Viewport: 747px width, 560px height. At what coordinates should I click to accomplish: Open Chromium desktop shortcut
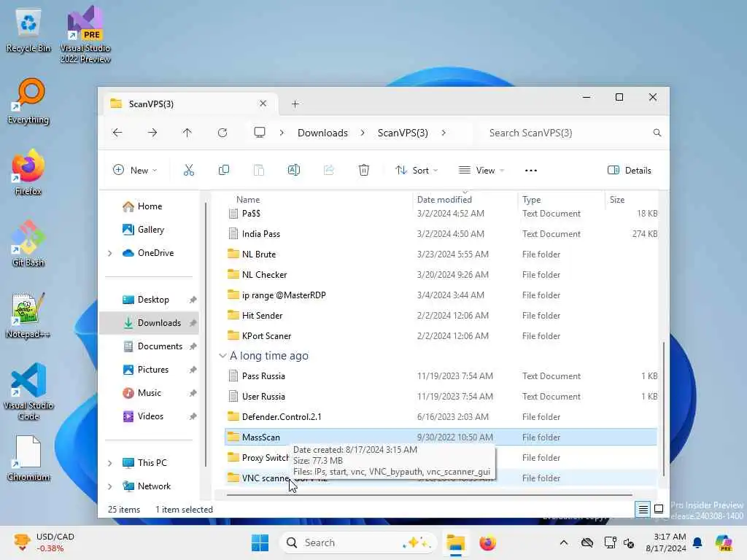[28, 459]
